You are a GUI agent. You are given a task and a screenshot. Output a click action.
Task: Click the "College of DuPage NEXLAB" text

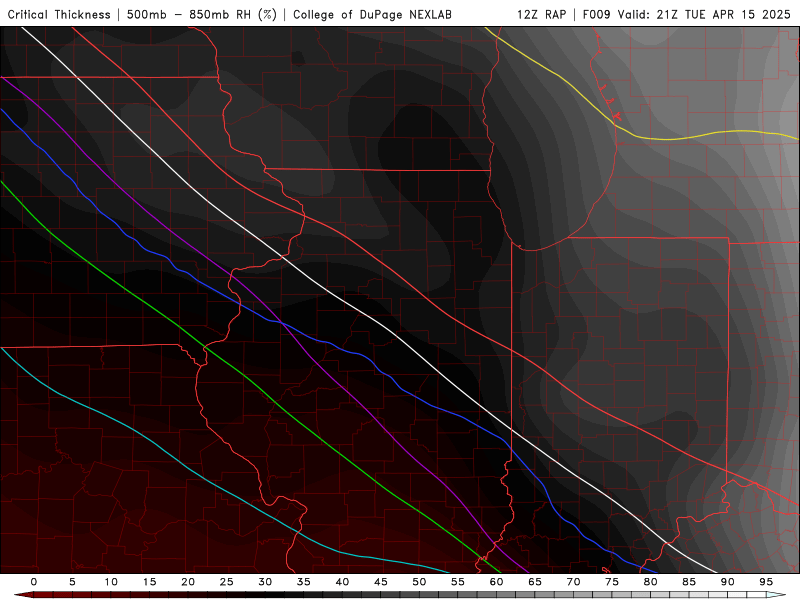[372, 14]
